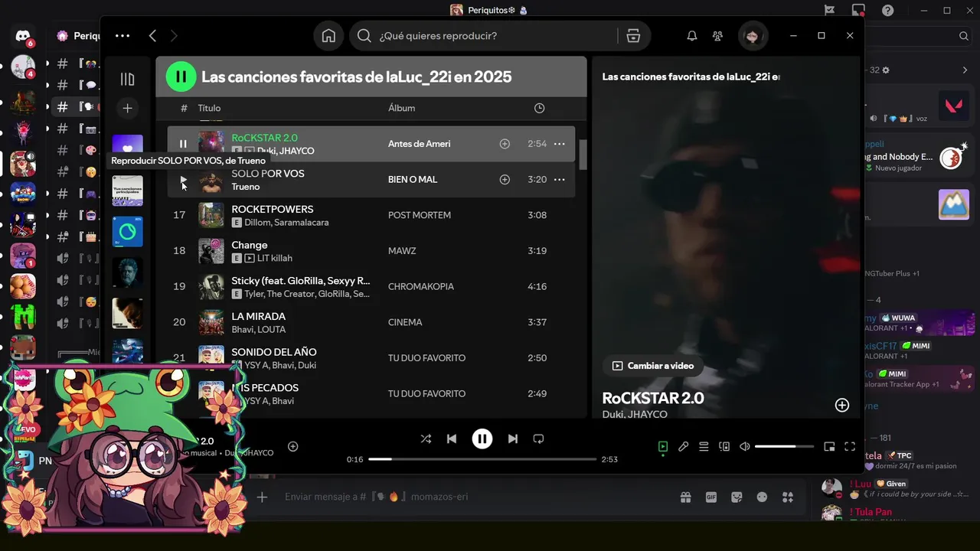Go forward with the right arrow
The height and width of the screenshot is (551, 980).
[x=174, y=36]
